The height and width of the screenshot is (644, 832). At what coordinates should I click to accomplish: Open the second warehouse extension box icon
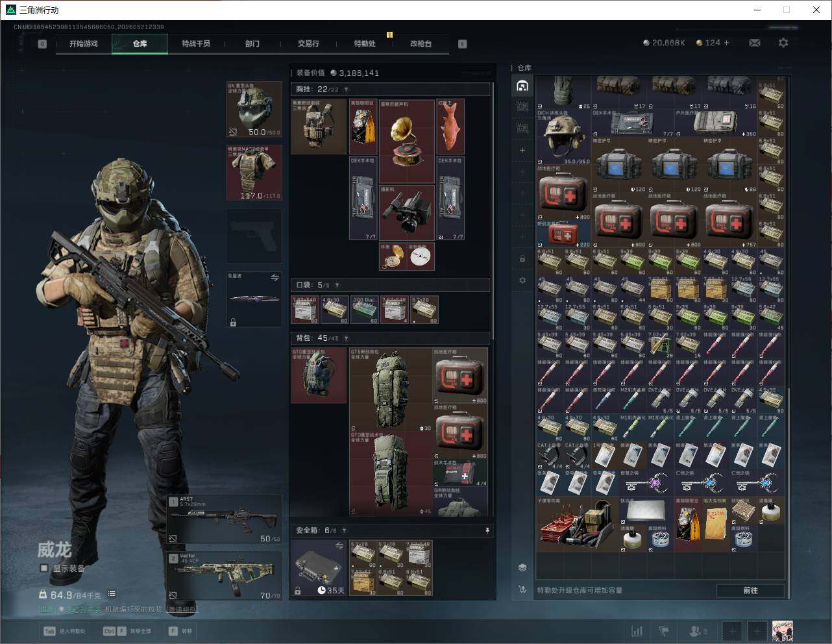point(522,107)
